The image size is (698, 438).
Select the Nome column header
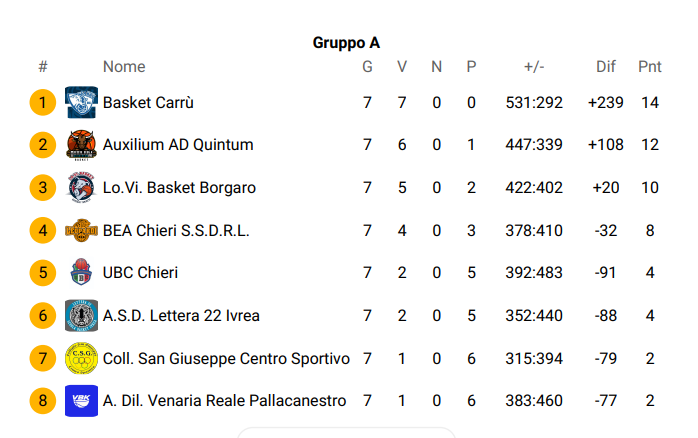[x=124, y=67]
